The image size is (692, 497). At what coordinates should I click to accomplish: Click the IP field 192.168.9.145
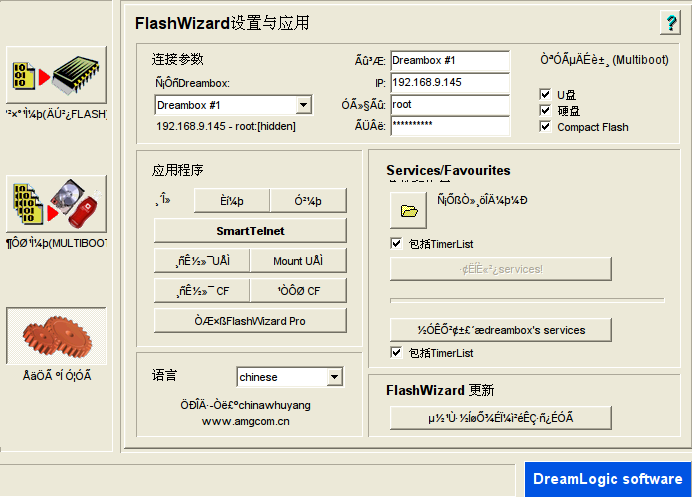coord(450,83)
